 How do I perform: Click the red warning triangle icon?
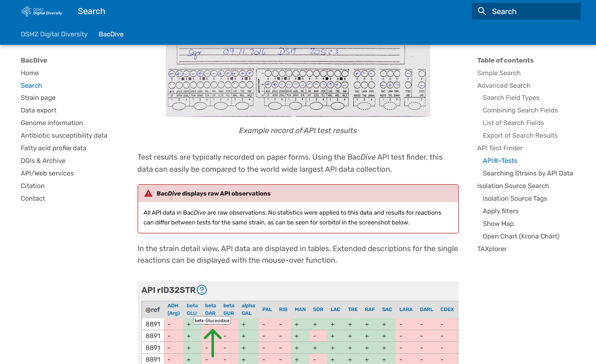pyautogui.click(x=148, y=193)
